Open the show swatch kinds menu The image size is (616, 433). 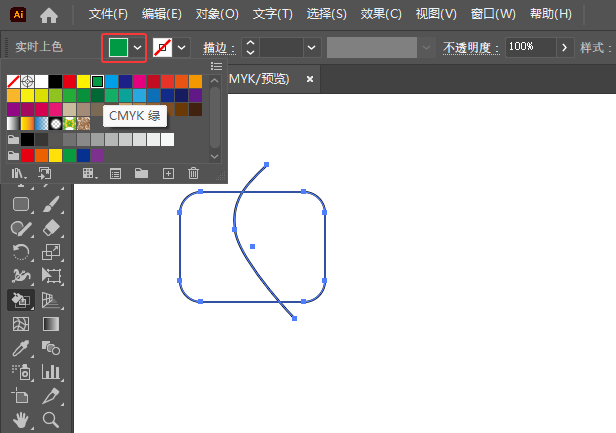(x=90, y=173)
